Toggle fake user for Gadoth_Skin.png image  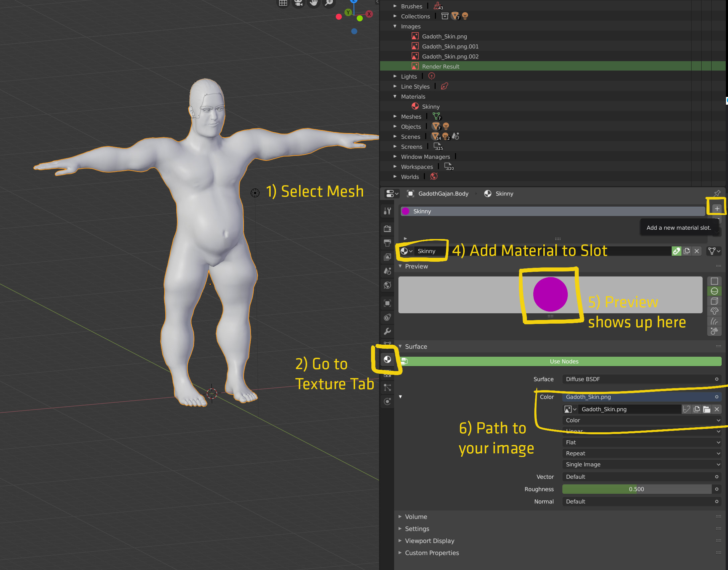[687, 409]
